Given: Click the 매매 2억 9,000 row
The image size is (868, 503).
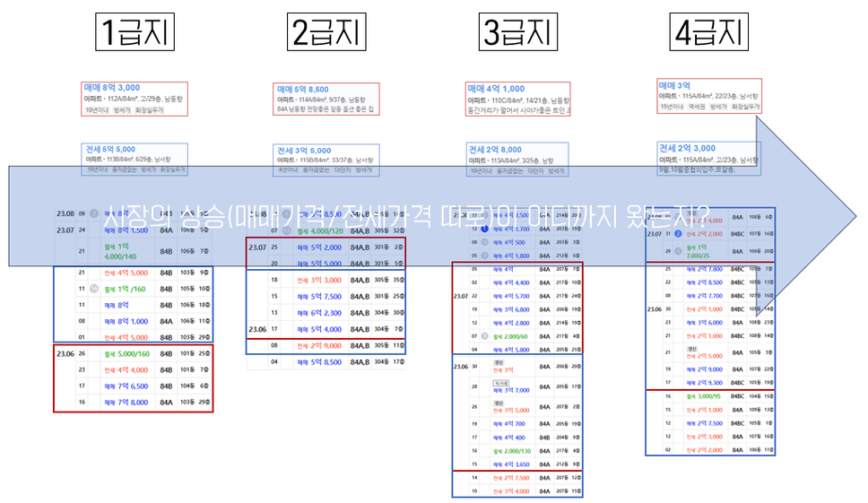Looking at the screenshot, I should pos(710,369).
